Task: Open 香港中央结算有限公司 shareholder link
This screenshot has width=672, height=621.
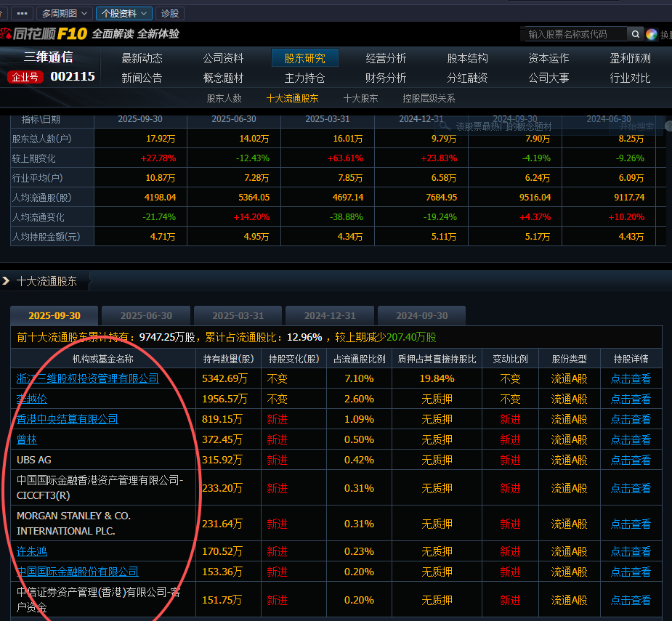Action: tap(67, 419)
